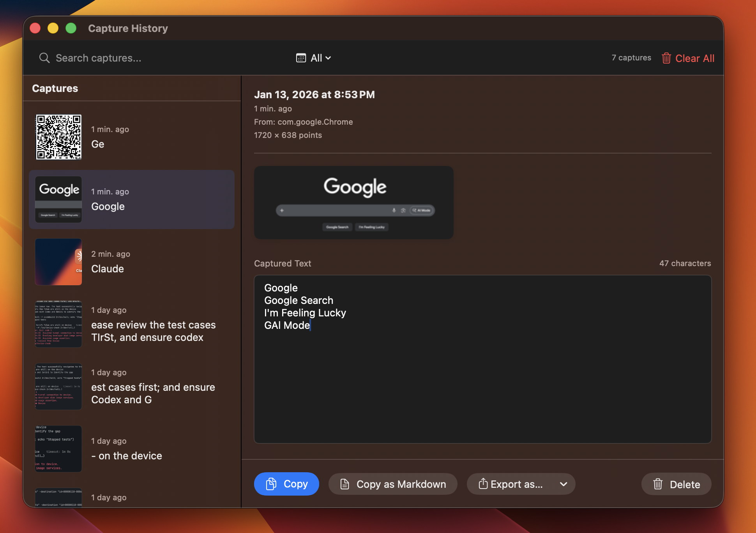Image resolution: width=756 pixels, height=533 pixels.
Task: Click the share icon on the Export as button
Action: pos(483,484)
